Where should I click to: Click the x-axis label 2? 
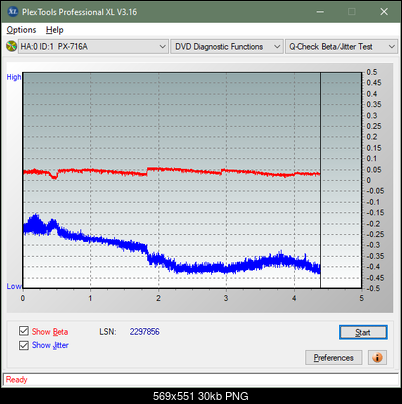(158, 298)
